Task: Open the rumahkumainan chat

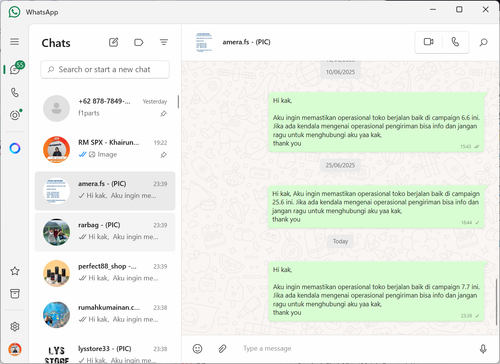Action: 105,315
